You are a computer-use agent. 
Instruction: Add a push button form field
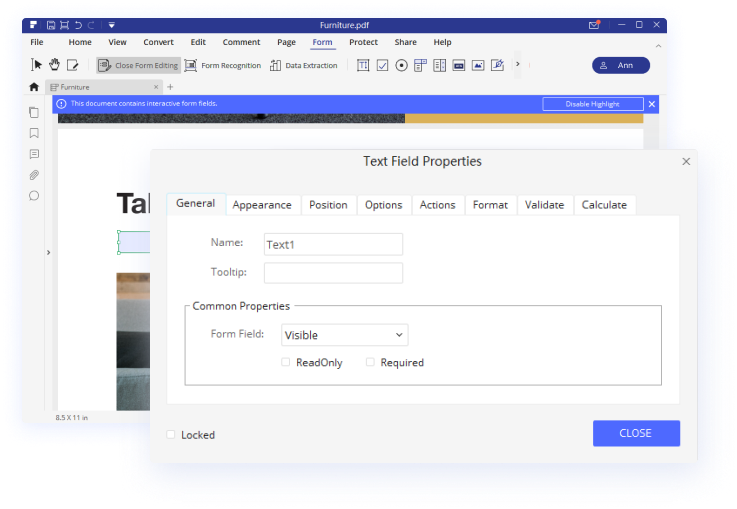click(x=459, y=65)
